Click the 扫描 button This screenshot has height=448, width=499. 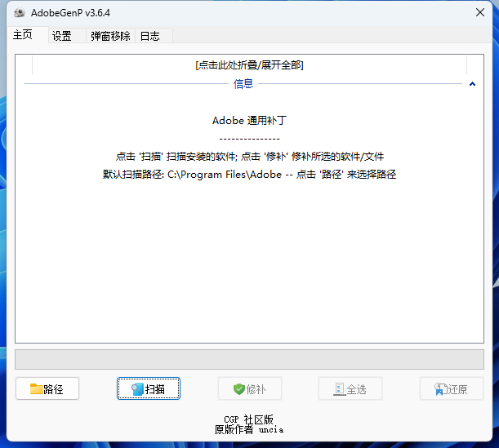149,388
